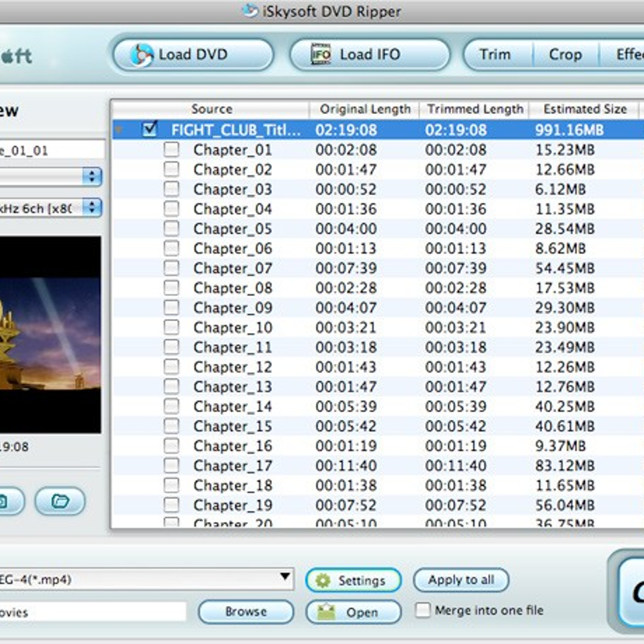Click the output path field

click(93, 612)
